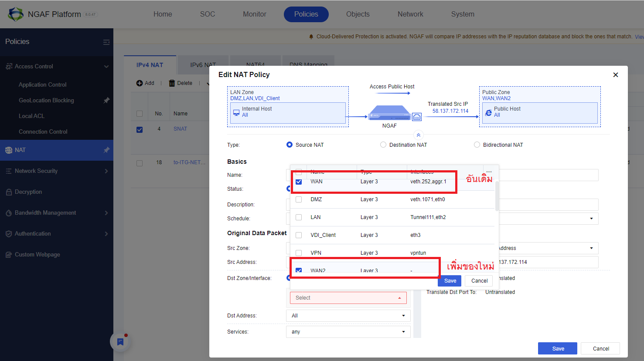Click the Policies sidebar collapse icon
Image resolution: width=644 pixels, height=361 pixels.
[106, 41]
